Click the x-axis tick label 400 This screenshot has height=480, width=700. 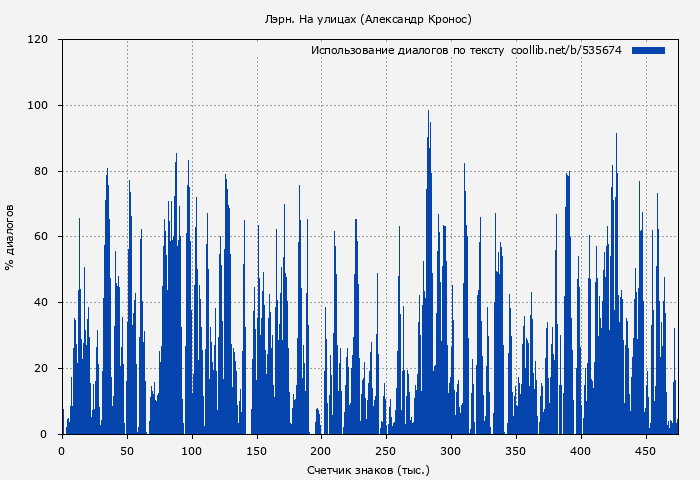pos(581,451)
